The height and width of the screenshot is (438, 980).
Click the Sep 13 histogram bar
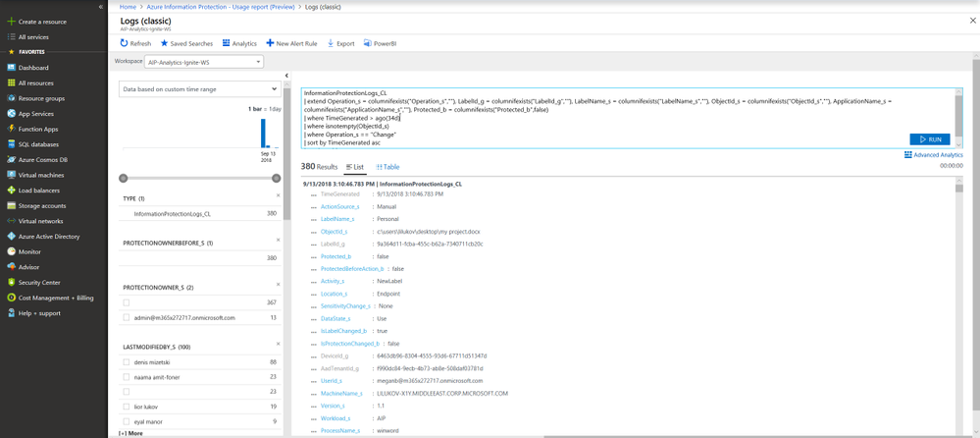[x=263, y=133]
